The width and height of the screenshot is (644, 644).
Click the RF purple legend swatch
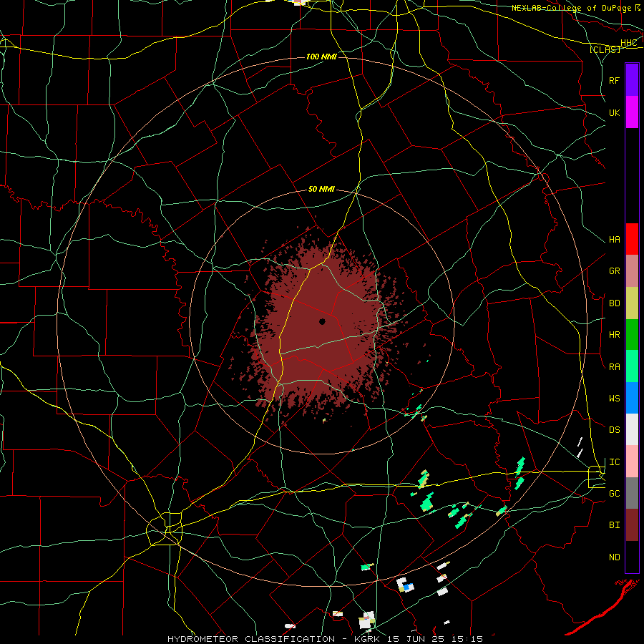632,80
